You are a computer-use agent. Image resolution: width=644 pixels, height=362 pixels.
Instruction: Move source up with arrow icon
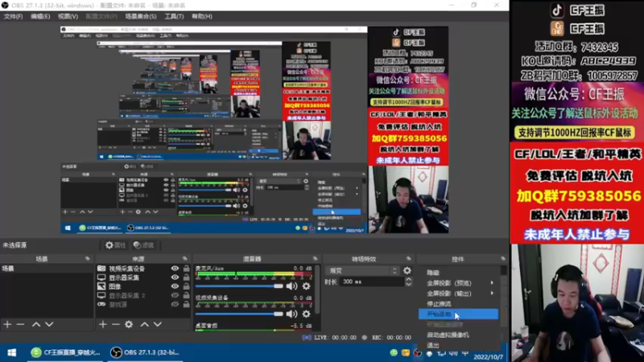click(x=145, y=324)
